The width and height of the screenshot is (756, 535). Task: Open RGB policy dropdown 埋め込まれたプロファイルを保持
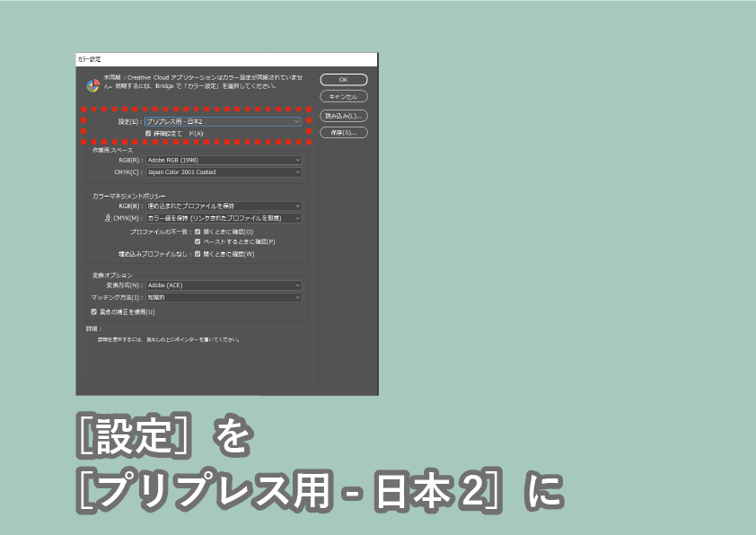224,206
